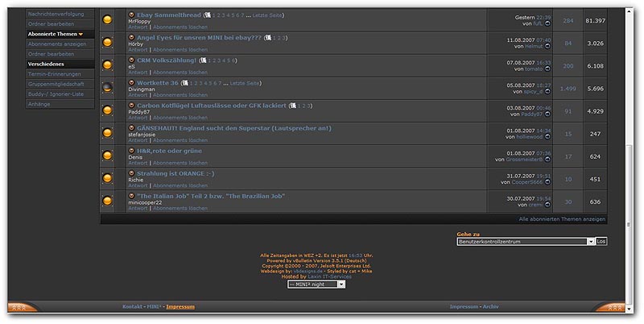This screenshot has height=324, width=644.
Task: Open the Wortkette 36 thread
Action: (x=158, y=83)
